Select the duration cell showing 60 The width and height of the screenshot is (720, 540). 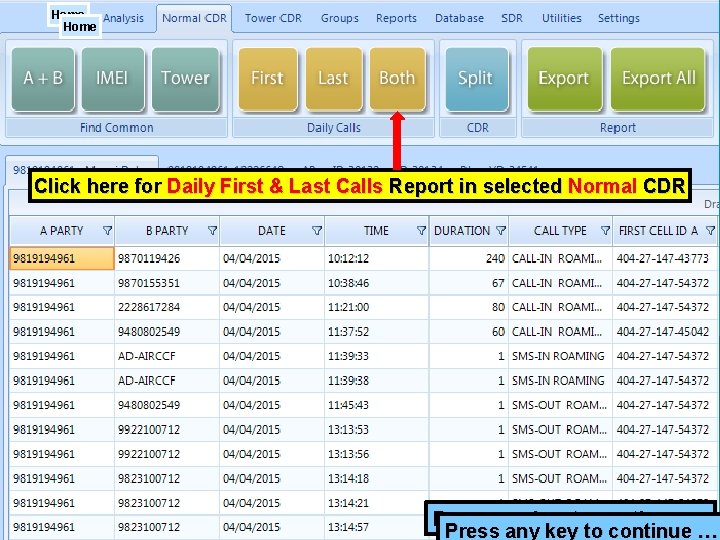pos(469,332)
